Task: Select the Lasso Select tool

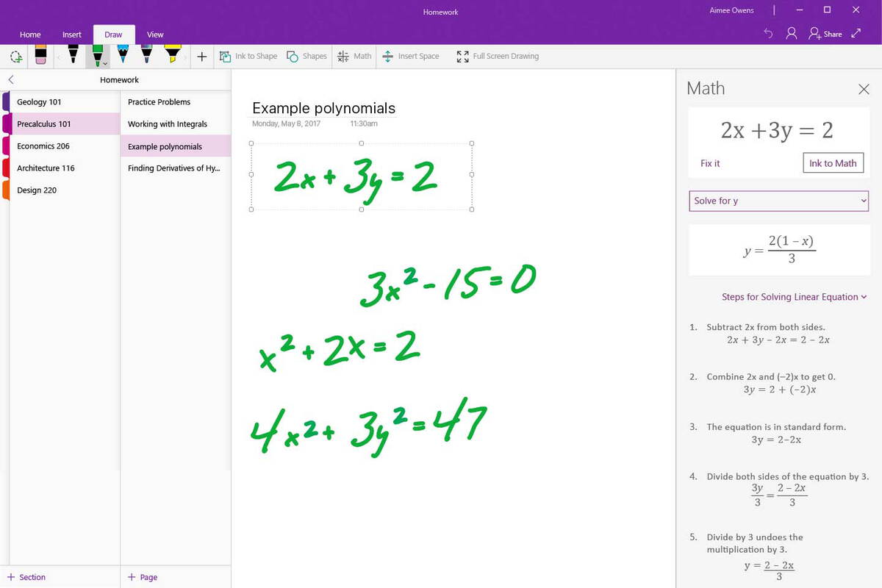Action: [15, 56]
